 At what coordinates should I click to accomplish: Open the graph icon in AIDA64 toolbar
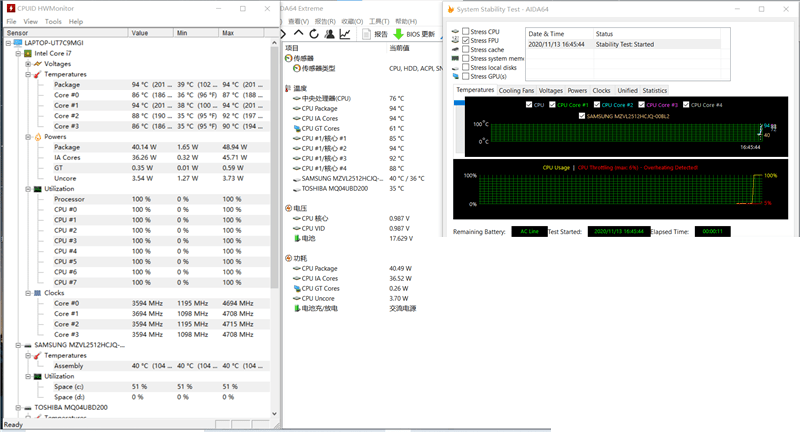click(345, 34)
